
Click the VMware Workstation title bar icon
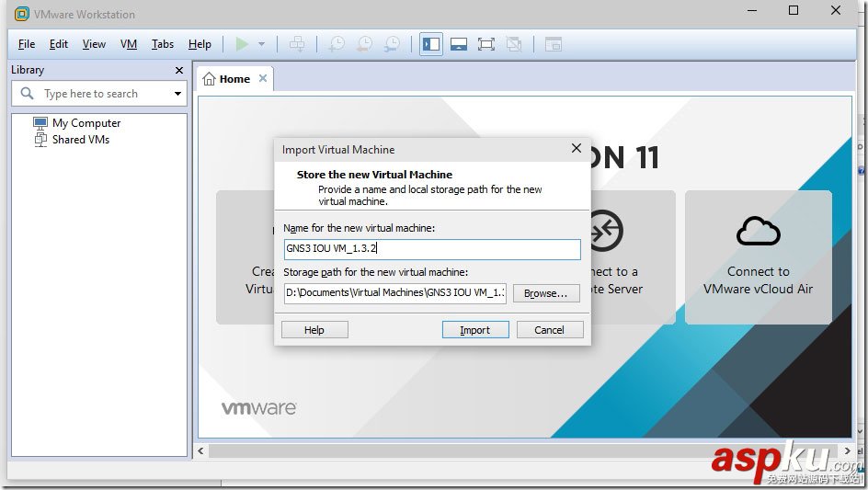[21, 14]
